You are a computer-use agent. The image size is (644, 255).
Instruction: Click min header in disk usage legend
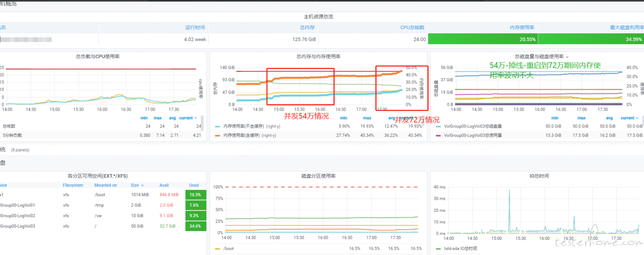coord(555,118)
